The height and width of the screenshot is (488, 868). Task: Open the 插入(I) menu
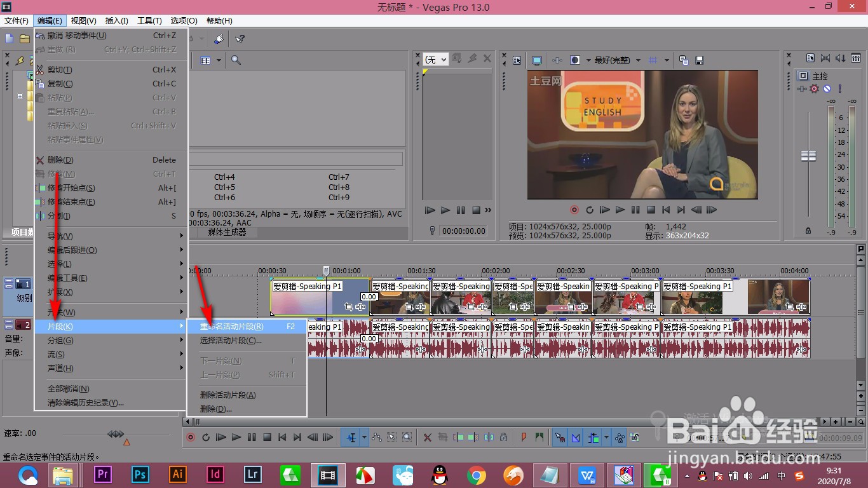pos(117,21)
